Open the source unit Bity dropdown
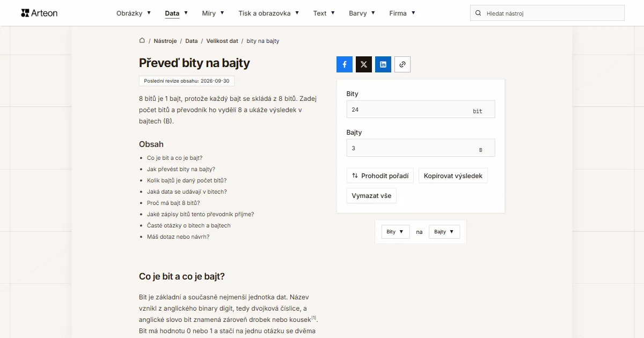The height and width of the screenshot is (338, 644). [396, 232]
